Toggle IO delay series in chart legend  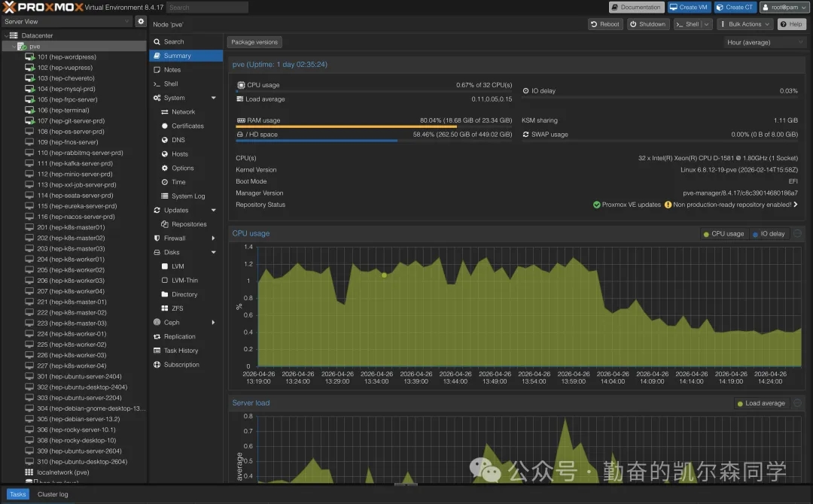coord(769,234)
